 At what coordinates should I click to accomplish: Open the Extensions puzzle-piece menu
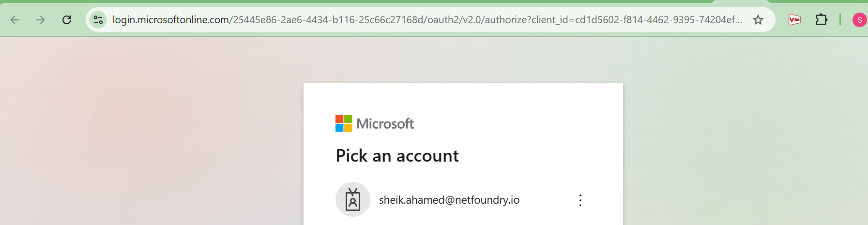click(x=822, y=20)
